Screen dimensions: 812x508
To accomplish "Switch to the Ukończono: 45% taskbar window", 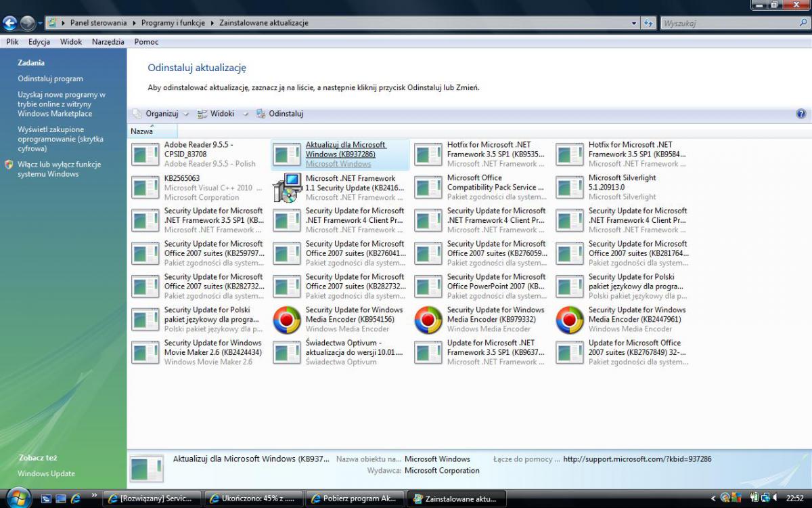I will (x=252, y=499).
